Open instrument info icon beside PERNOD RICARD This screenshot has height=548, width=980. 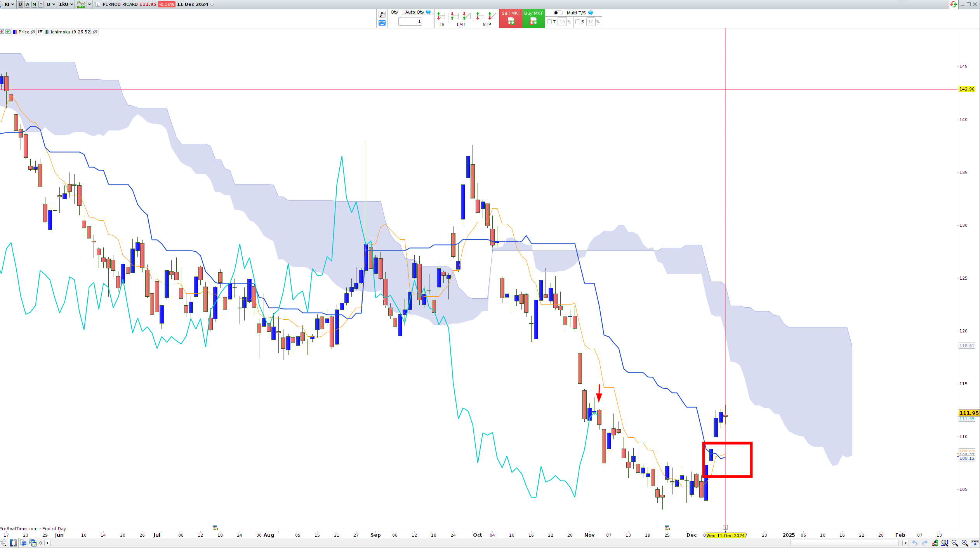pos(98,4)
